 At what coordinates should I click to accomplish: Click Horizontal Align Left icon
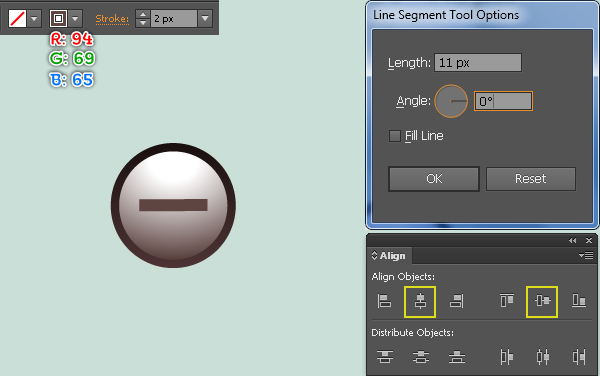coord(384,301)
